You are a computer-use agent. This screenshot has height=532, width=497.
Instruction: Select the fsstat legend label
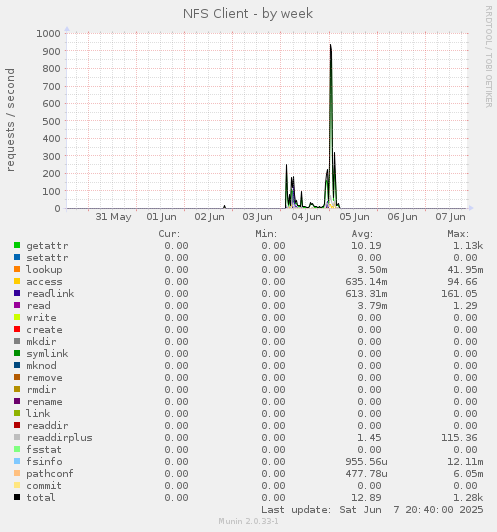tap(44, 450)
